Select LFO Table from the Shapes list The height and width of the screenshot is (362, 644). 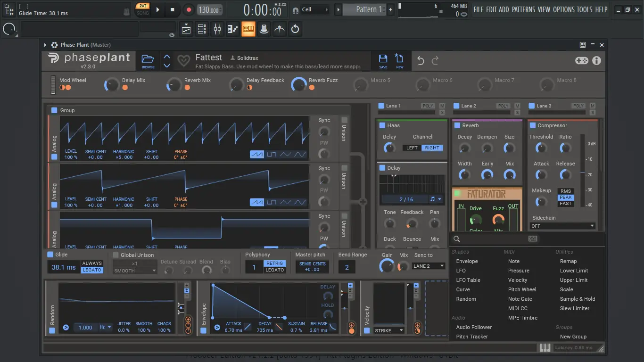468,280
